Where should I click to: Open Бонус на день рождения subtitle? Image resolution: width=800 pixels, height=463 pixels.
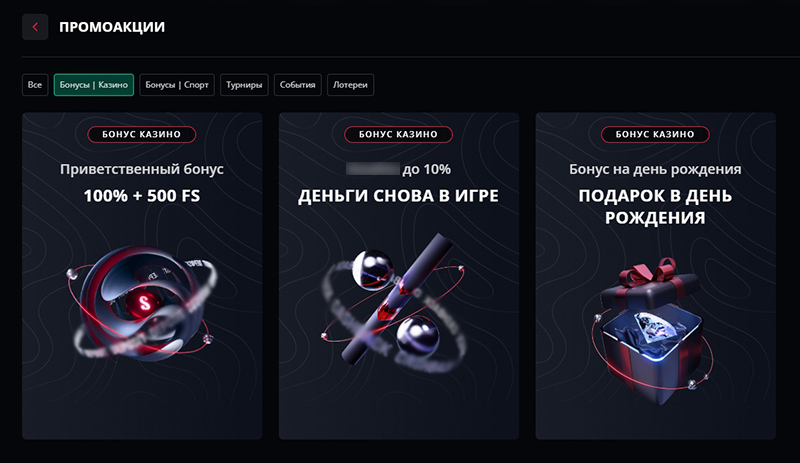[x=655, y=169]
